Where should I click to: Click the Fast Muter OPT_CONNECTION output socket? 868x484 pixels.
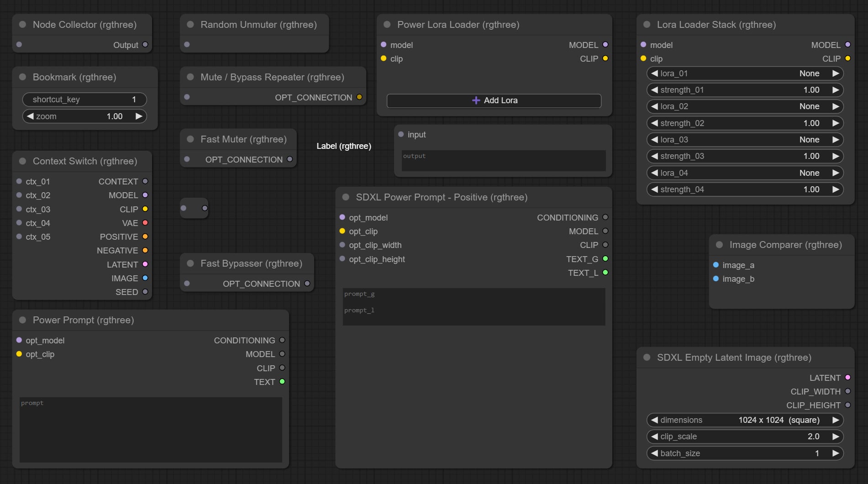coord(289,159)
